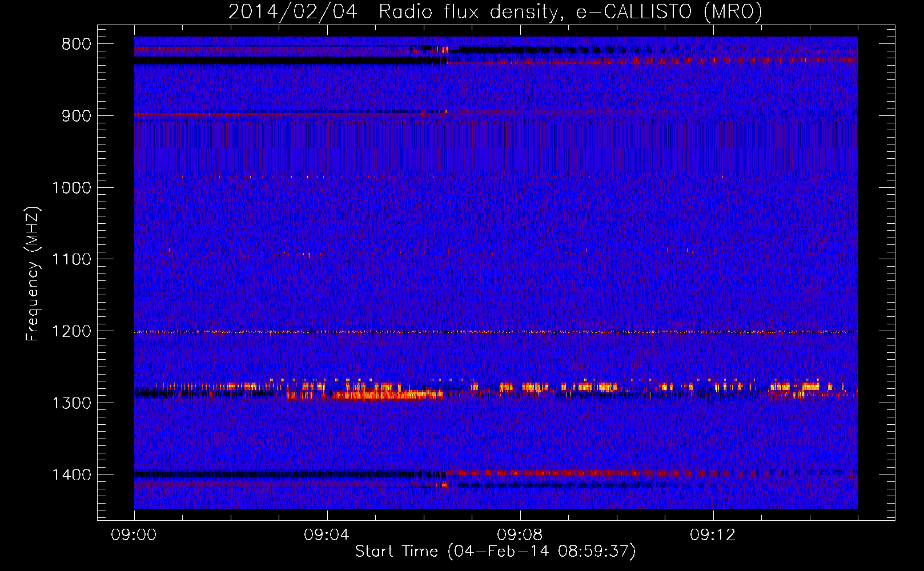Click the thin 1200 MHz interference line in the spectrogram

click(496, 332)
